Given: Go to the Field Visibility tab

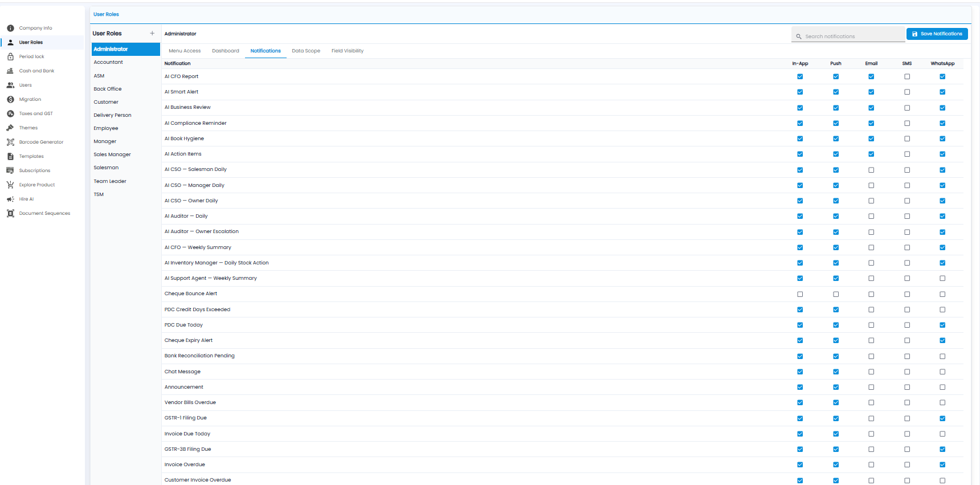Looking at the screenshot, I should 348,51.
